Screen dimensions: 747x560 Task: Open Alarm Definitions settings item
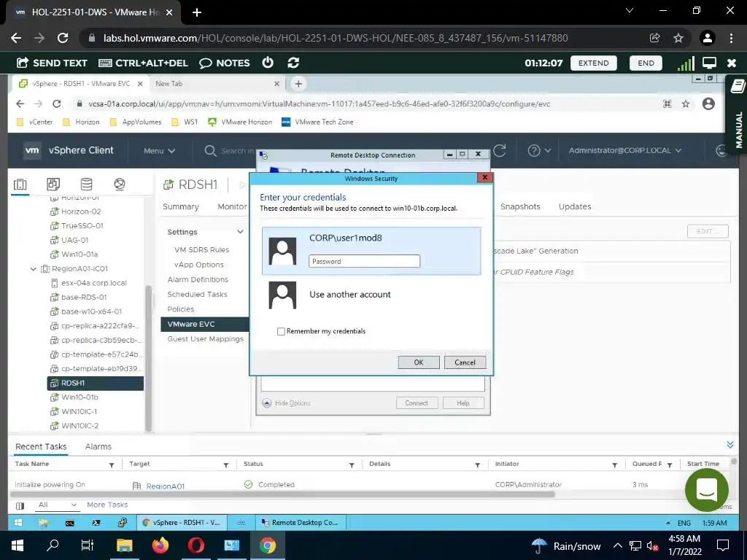point(198,279)
